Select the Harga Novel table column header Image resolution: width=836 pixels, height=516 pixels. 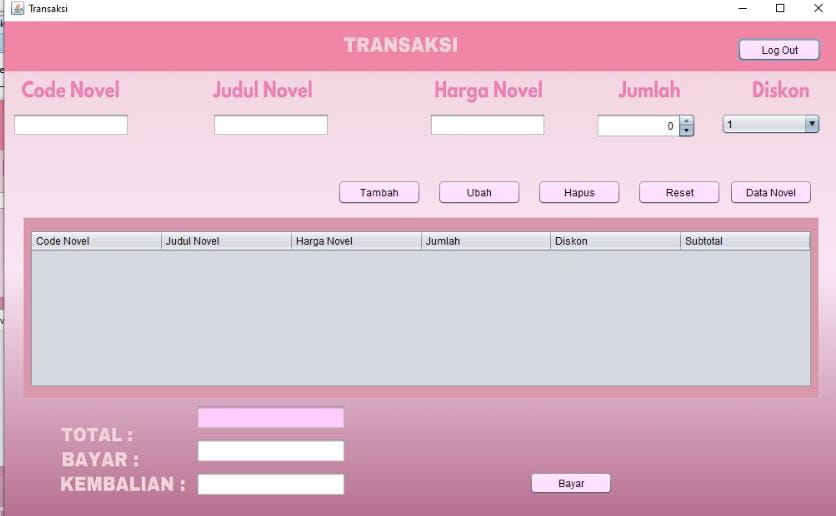(356, 241)
